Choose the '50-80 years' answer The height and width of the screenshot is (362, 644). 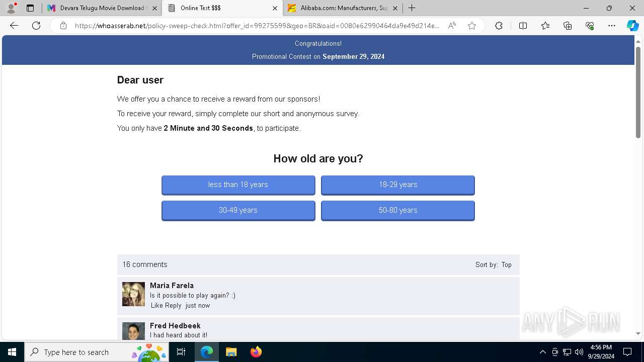coord(398,210)
